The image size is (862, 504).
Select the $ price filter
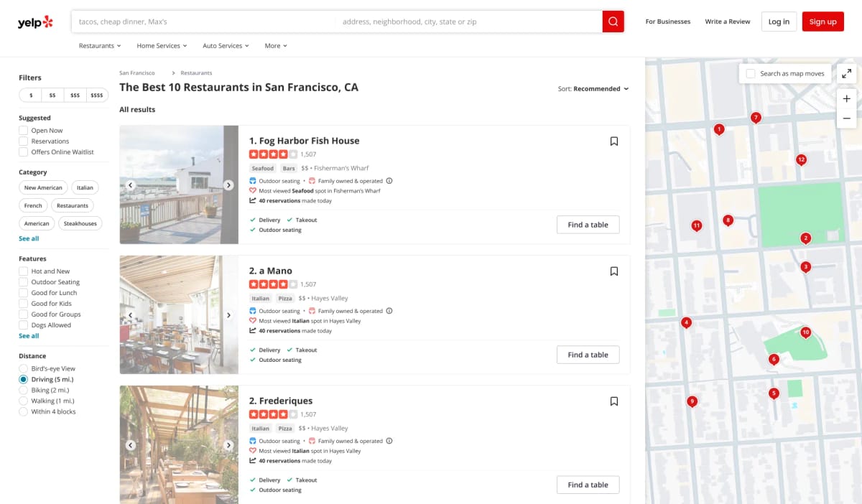coord(30,95)
